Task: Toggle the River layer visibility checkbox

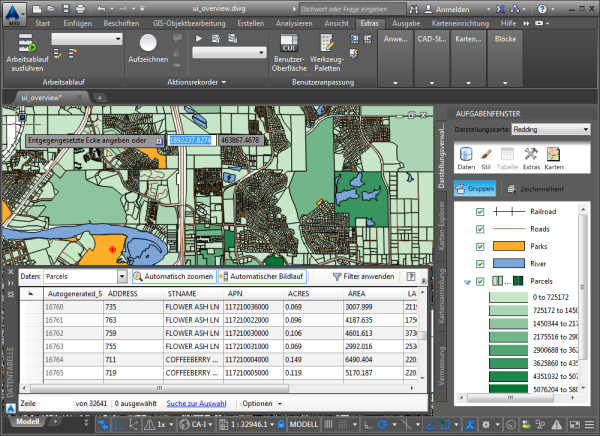Action: (481, 263)
